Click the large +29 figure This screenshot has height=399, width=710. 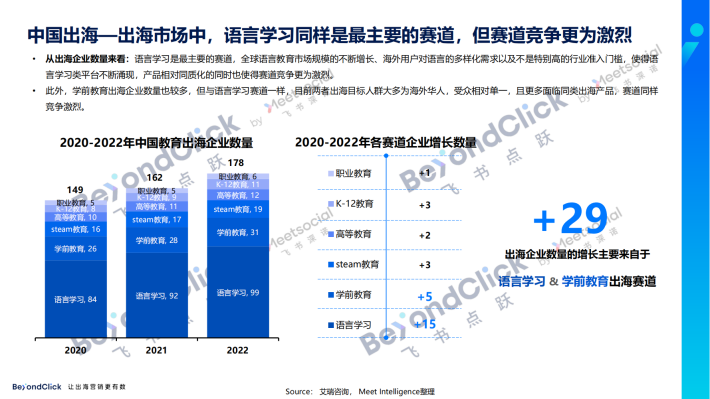pos(570,219)
